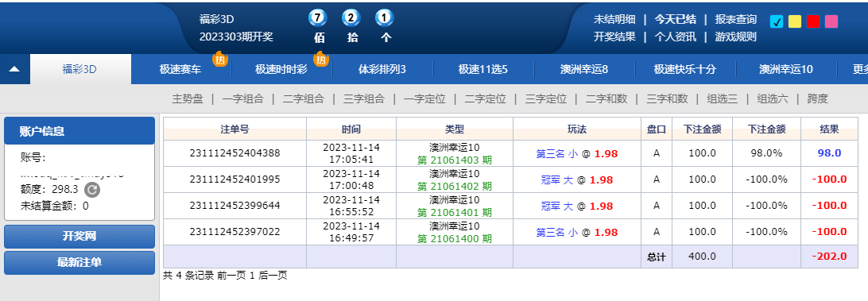The image size is (868, 301).
Task: Select the yellow theme swatch
Action: pyautogui.click(x=795, y=21)
